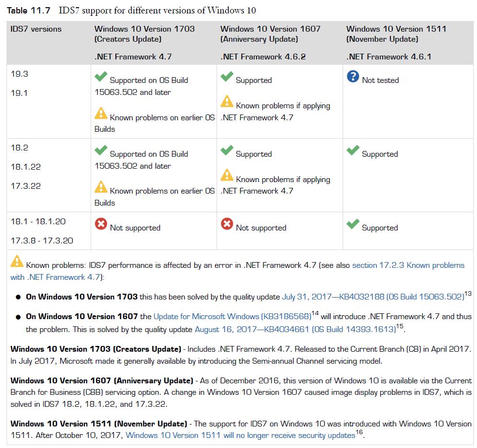Click green checkmark for 18.1 - 18.1.20 under Version 1511
477x448 pixels.
tap(353, 224)
